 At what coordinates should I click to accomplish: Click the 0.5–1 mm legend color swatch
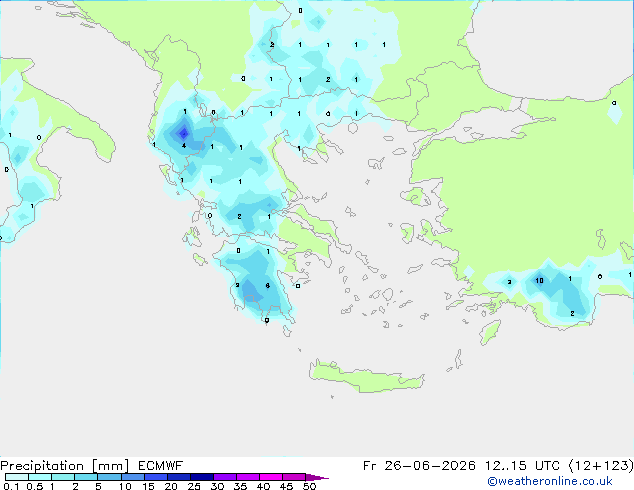point(40,477)
